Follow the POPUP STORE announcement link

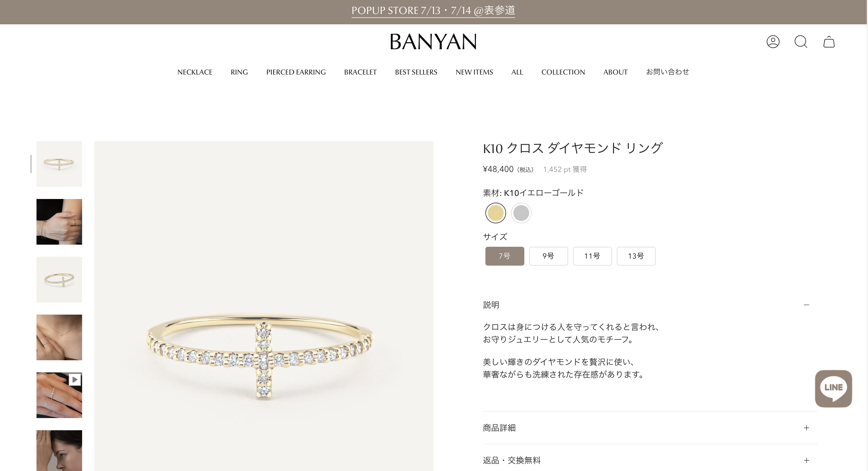433,11
